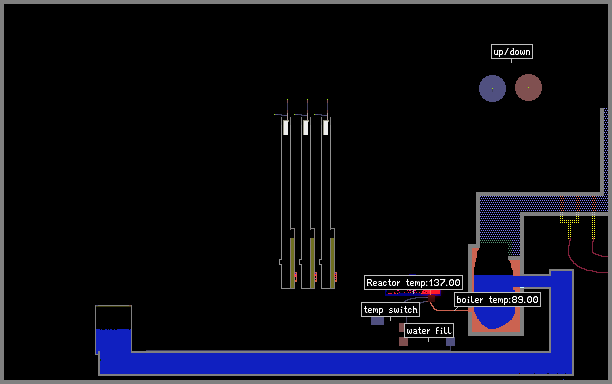Viewport: 612px width, 384px height.
Task: Select the middle white control rod
Action: pyautogui.click(x=306, y=127)
